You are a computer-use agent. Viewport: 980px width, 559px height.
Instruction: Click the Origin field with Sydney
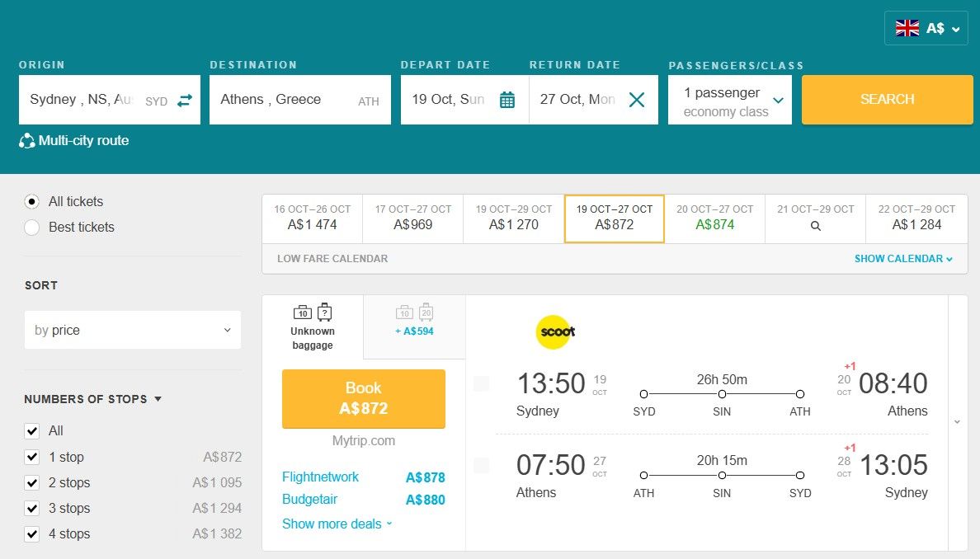pyautogui.click(x=110, y=100)
